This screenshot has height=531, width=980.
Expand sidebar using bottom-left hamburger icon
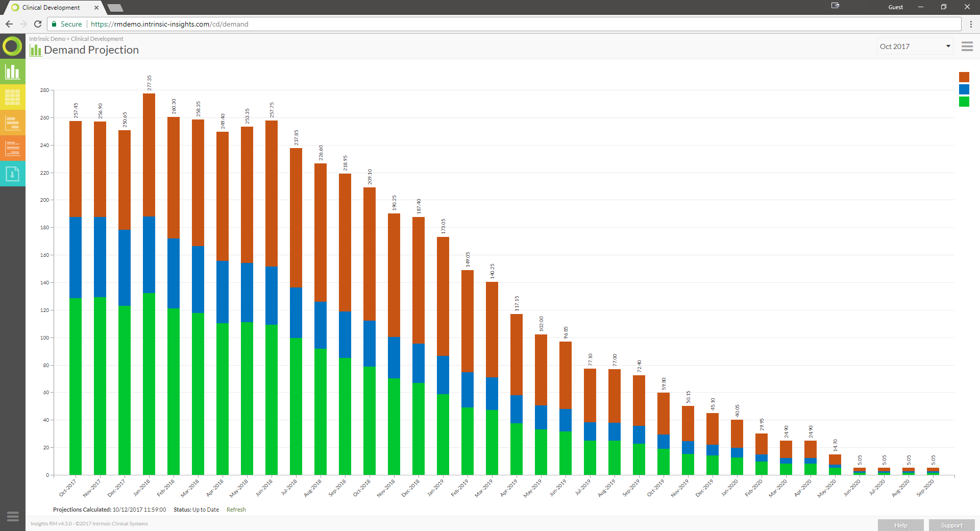pos(13,516)
